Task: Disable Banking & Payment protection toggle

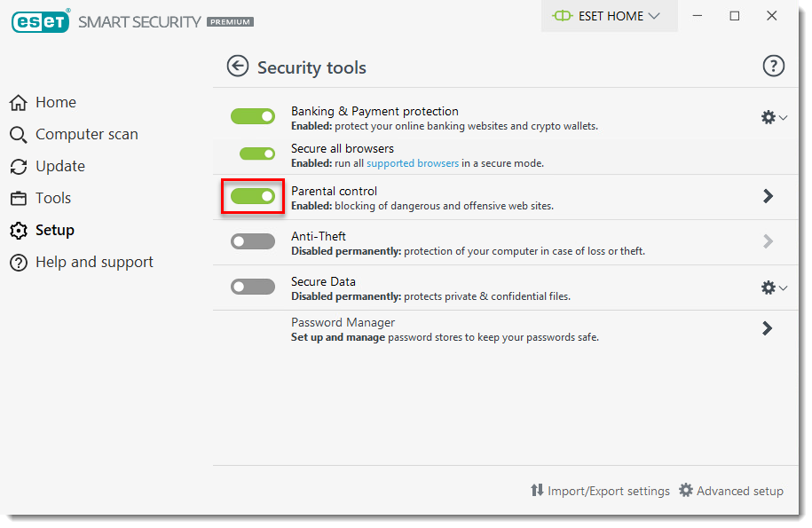Action: click(253, 116)
